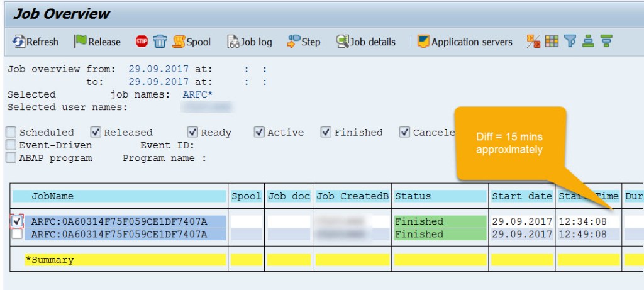Image resolution: width=644 pixels, height=290 pixels.
Task: Click the ARFC* job names value
Action: click(x=198, y=94)
